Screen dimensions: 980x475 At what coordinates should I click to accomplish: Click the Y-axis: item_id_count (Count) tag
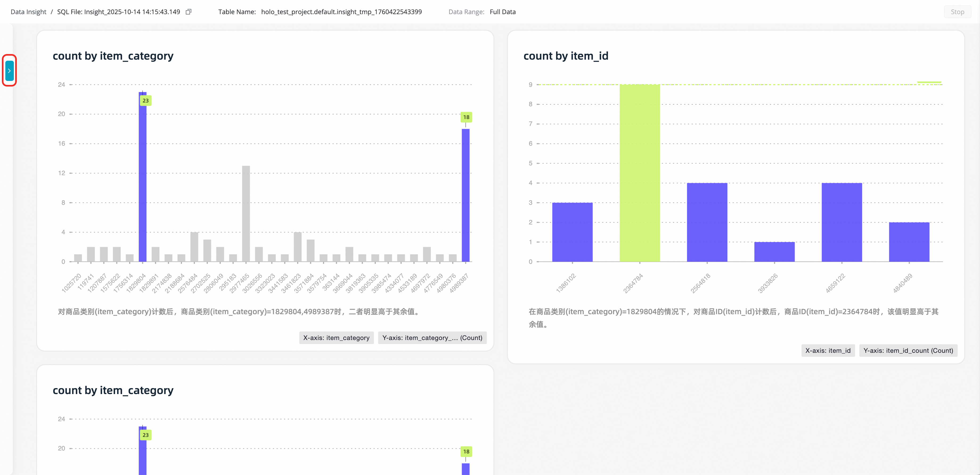908,351
